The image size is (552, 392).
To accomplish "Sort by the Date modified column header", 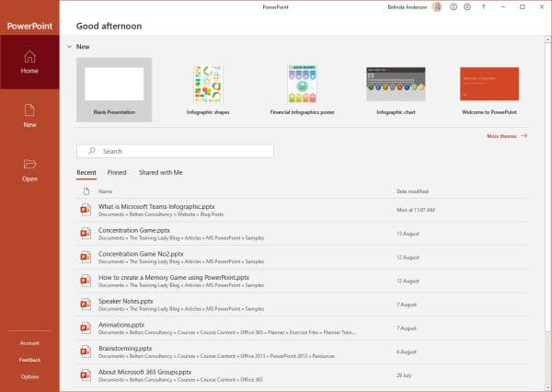I will (412, 191).
